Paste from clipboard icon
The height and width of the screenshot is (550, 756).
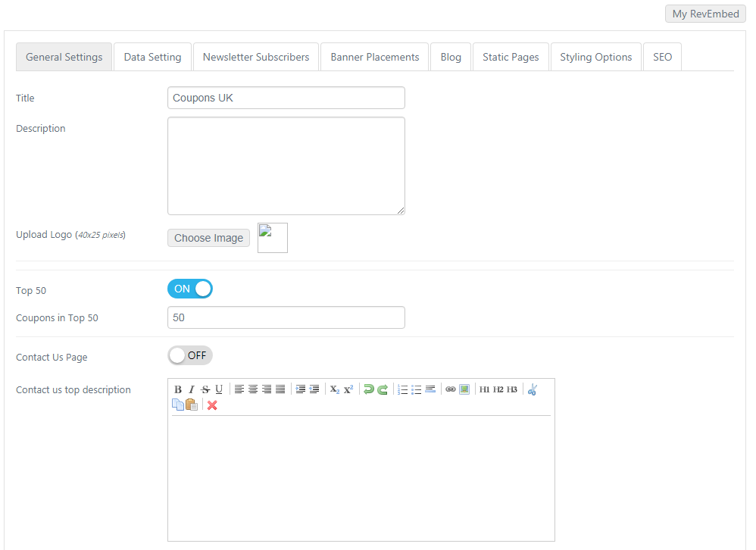[x=192, y=405]
